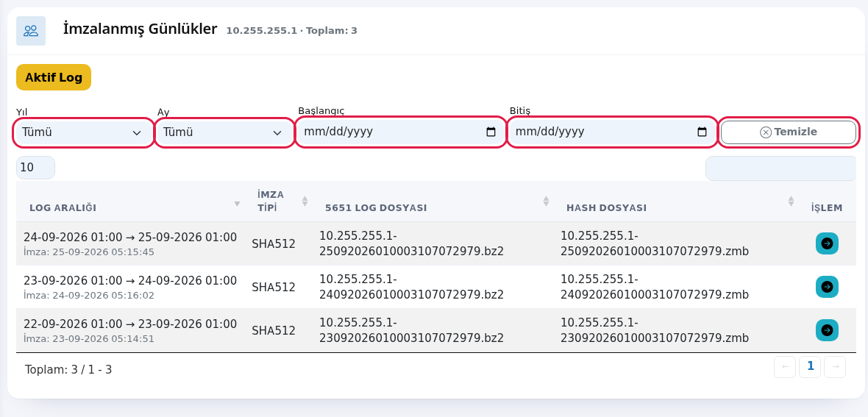Go to the next page arrow
The image size is (868, 417).
[x=835, y=366]
